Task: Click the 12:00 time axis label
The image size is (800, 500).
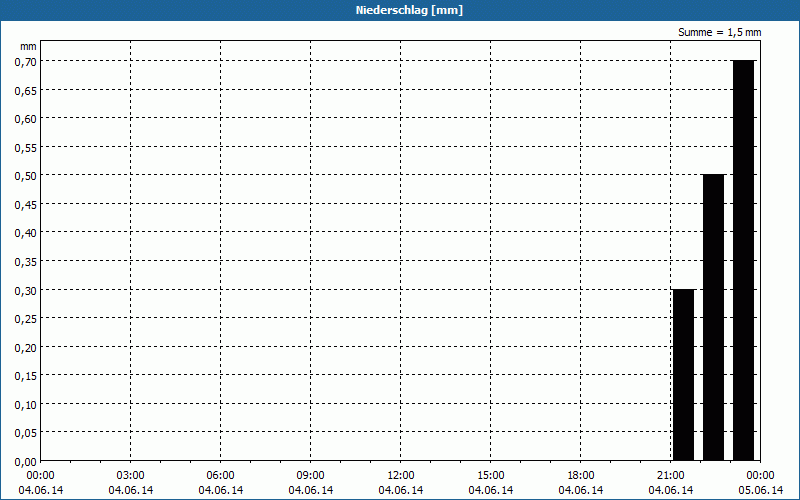Action: coord(401,475)
